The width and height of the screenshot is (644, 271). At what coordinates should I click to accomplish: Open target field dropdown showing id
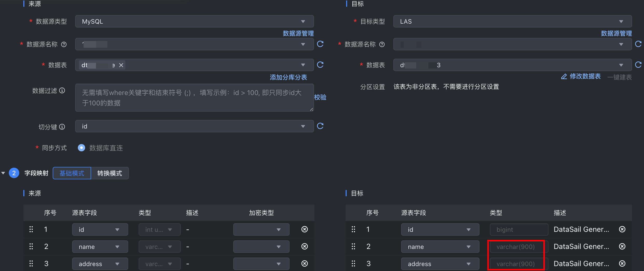pyautogui.click(x=440, y=229)
